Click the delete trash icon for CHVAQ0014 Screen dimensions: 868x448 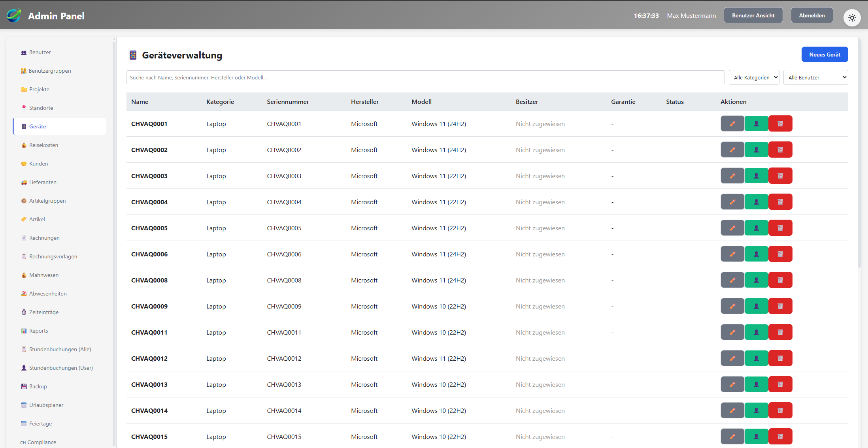coord(780,410)
